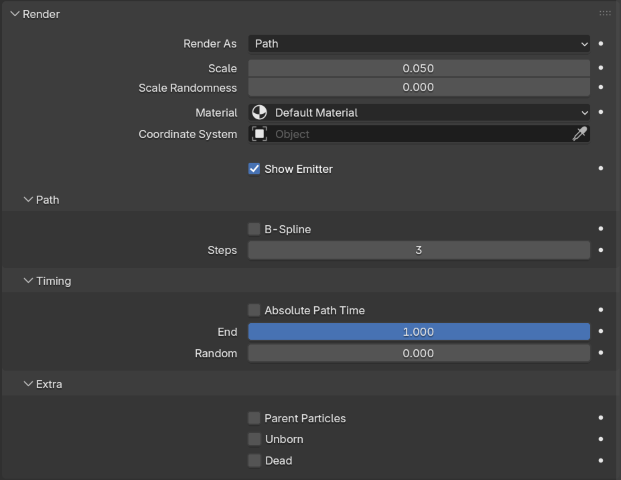Click the Scale Randomness slider
The image size is (621, 480).
pos(419,87)
